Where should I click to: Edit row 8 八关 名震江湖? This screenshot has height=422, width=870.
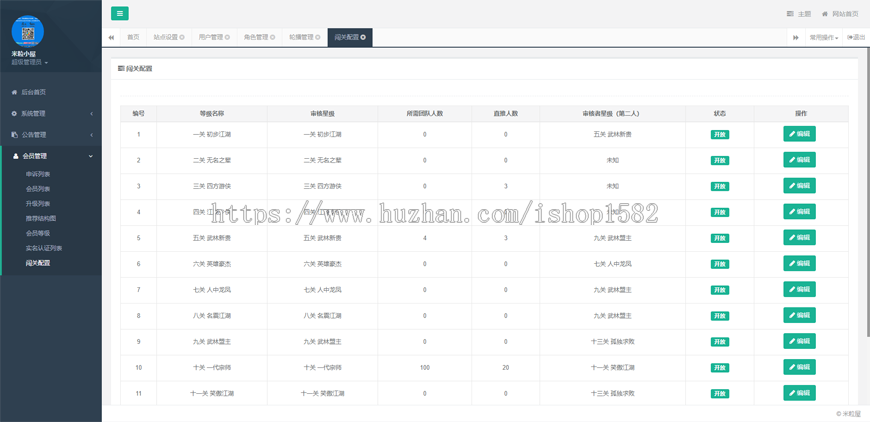point(800,315)
